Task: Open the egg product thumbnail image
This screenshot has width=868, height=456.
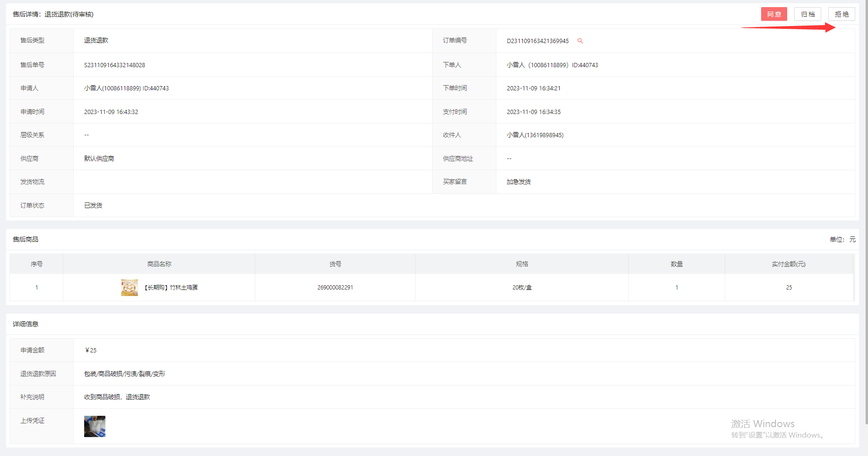Action: (130, 288)
